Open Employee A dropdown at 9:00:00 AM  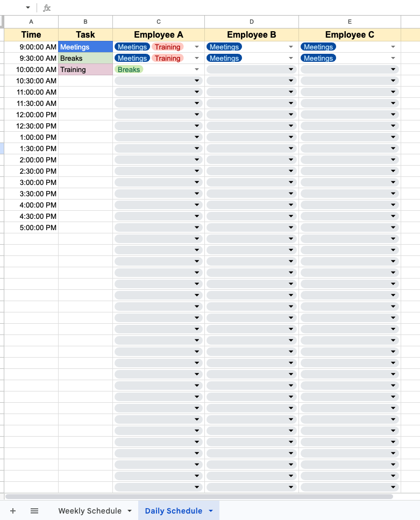tap(197, 47)
